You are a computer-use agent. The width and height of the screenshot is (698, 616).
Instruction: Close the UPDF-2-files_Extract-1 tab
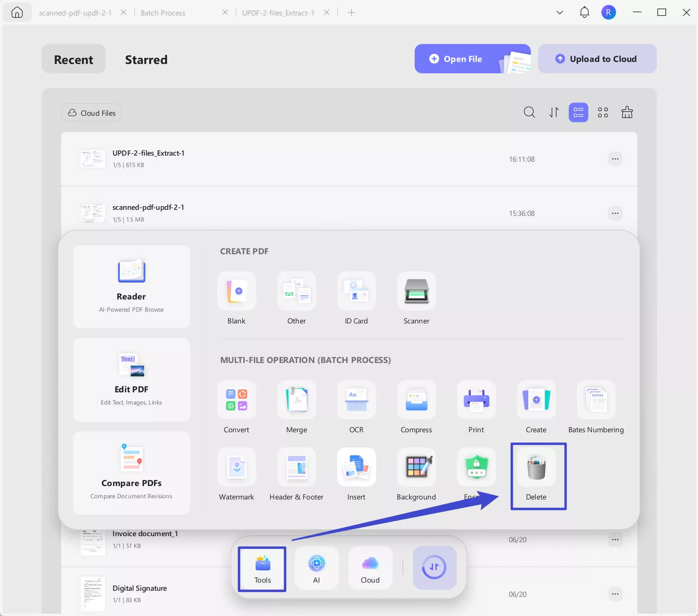coord(327,12)
